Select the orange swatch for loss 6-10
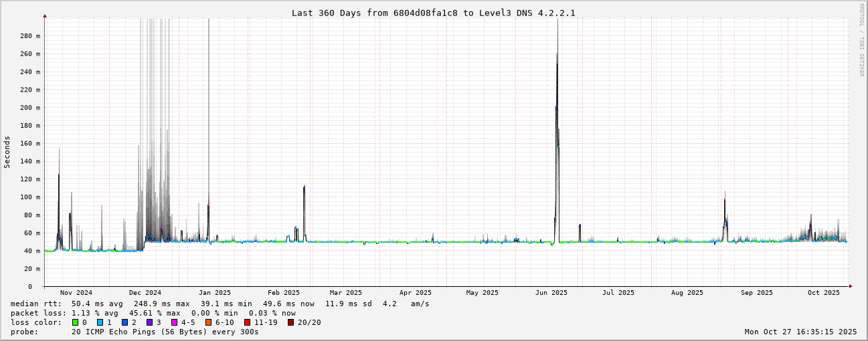The width and height of the screenshot is (868, 341). coord(208,322)
